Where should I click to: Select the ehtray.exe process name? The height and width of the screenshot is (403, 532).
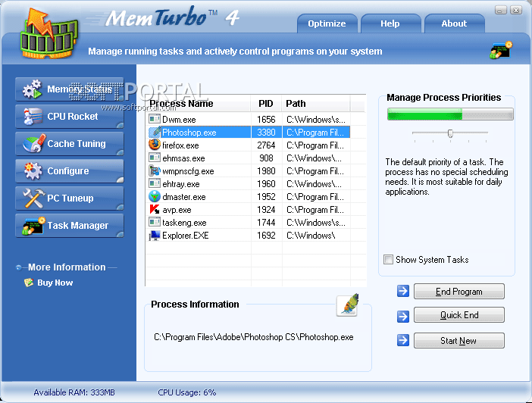(181, 184)
